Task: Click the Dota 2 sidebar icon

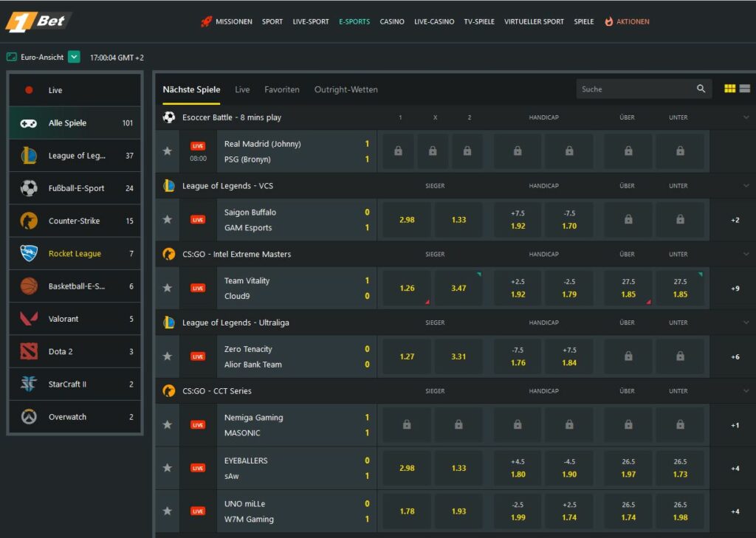Action: (x=29, y=351)
